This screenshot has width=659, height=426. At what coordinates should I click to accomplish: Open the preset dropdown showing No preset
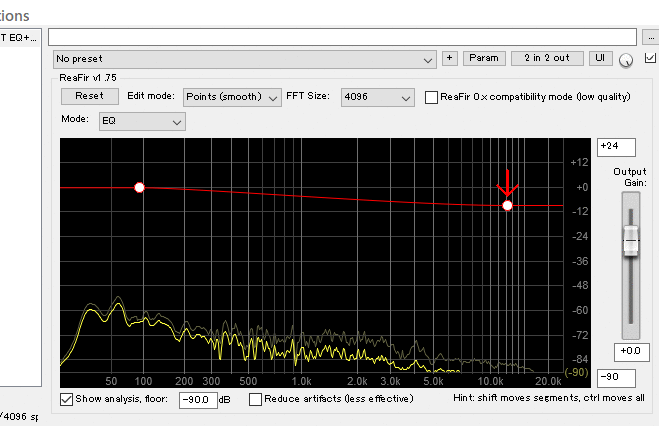point(245,60)
